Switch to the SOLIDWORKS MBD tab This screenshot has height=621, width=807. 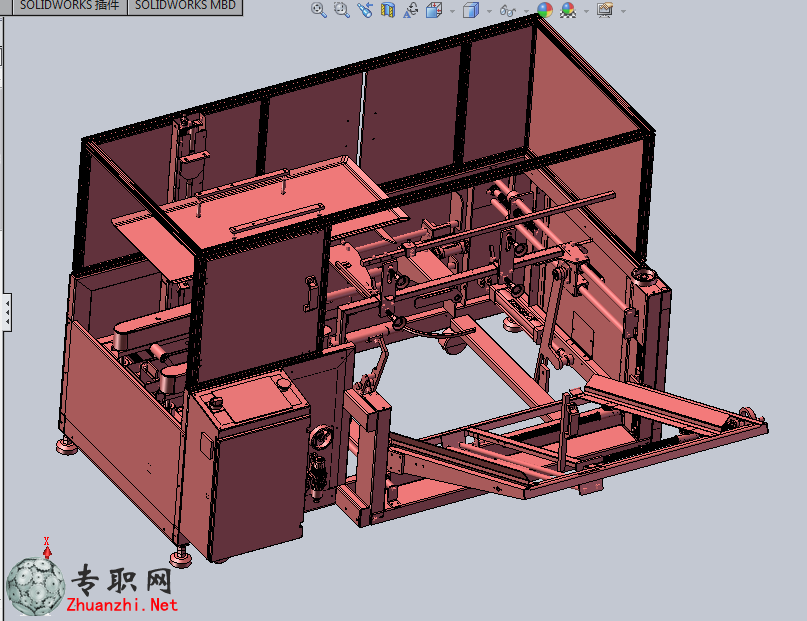pyautogui.click(x=185, y=6)
